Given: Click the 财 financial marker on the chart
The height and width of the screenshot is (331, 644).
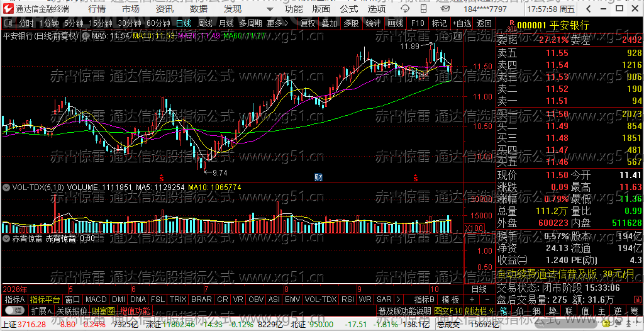Looking at the screenshot, I should click(318, 177).
